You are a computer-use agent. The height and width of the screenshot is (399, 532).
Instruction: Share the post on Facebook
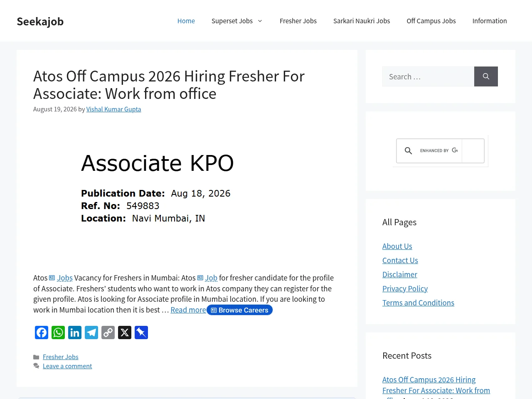[42, 332]
